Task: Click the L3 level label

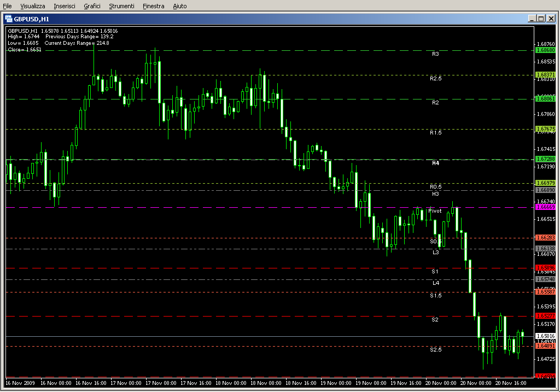Action: (x=436, y=252)
